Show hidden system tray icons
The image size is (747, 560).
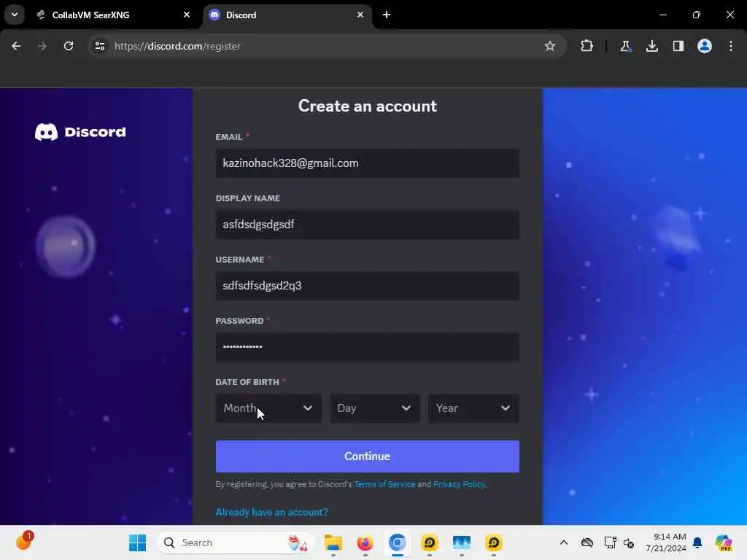pyautogui.click(x=564, y=542)
